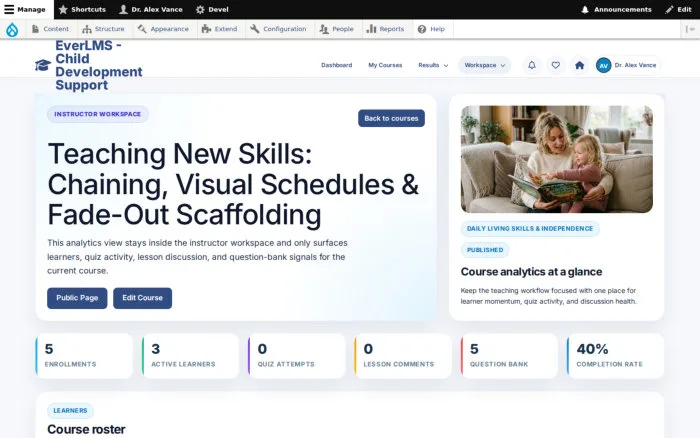This screenshot has width=700, height=438.
Task: Open the Devel gear menu
Action: [212, 9]
